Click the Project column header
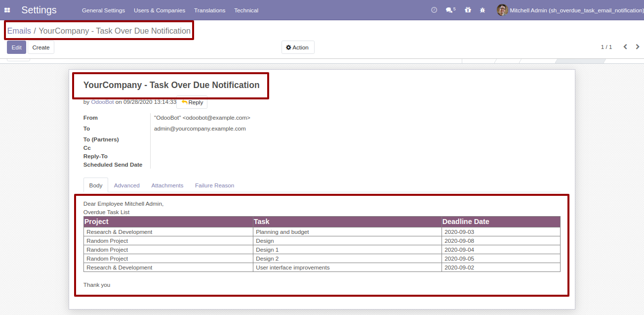This screenshot has width=644, height=315. pyautogui.click(x=168, y=222)
